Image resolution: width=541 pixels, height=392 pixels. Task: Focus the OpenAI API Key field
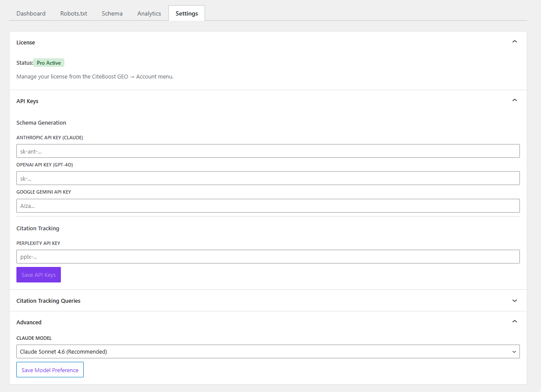[268, 178]
